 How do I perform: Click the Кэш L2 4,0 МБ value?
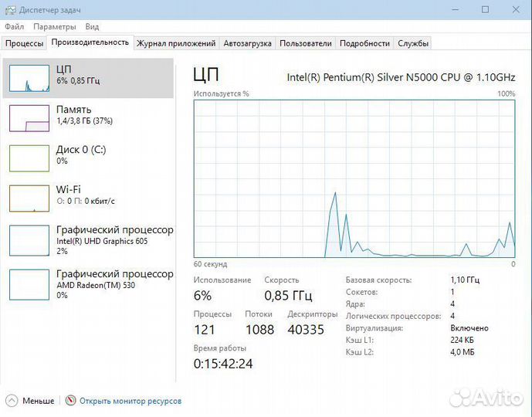tap(462, 352)
